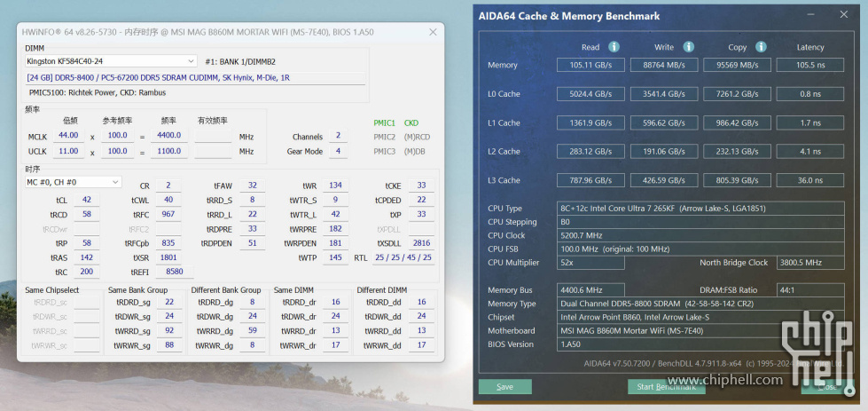Click the Chipset Intel Arrow Point B860 field
Viewport: 868px width, 411px height.
coord(700,317)
